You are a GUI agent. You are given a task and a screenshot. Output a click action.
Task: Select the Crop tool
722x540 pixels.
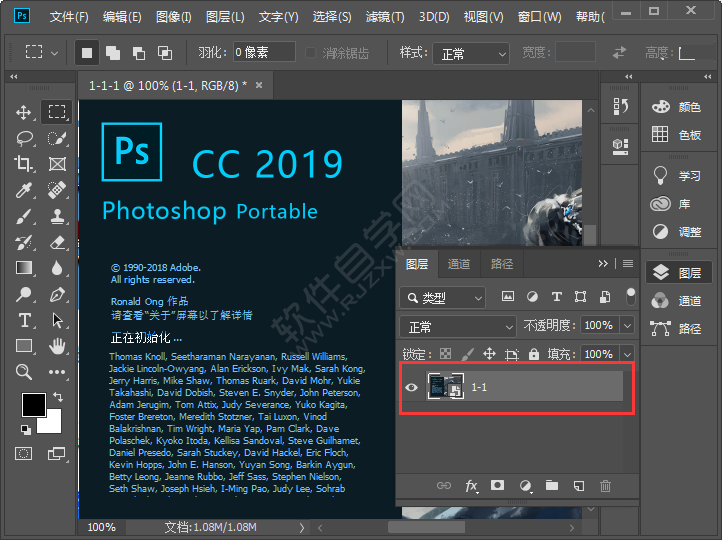point(25,164)
